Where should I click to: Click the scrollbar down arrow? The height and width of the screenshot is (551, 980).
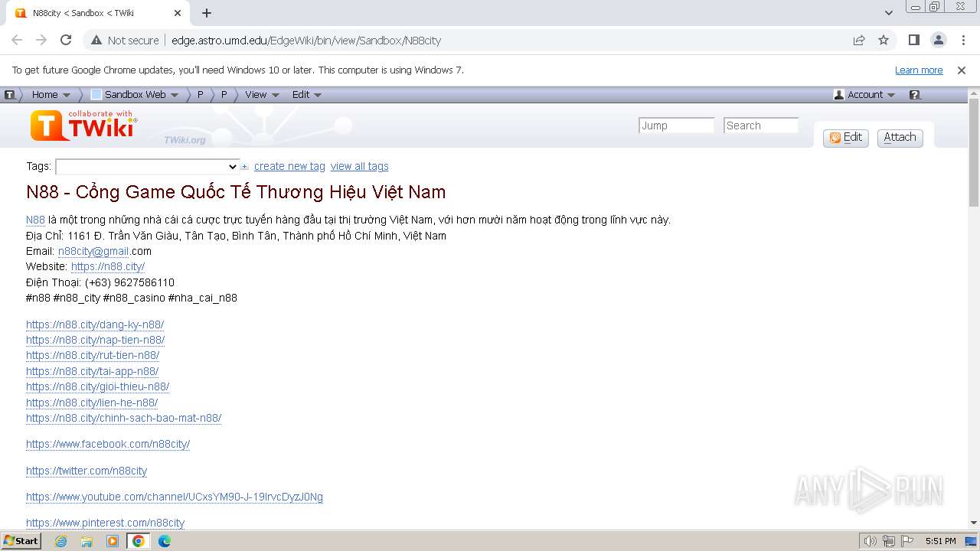pos(974,523)
